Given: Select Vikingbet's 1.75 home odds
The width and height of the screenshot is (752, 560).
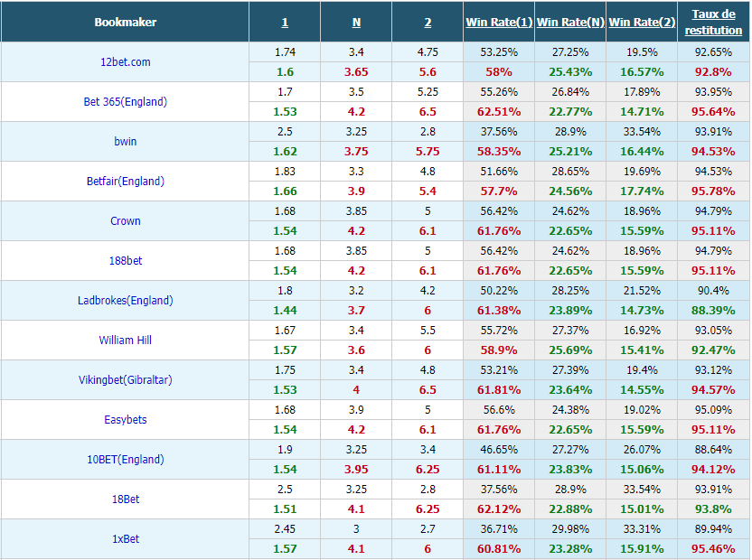Looking at the screenshot, I should (285, 370).
